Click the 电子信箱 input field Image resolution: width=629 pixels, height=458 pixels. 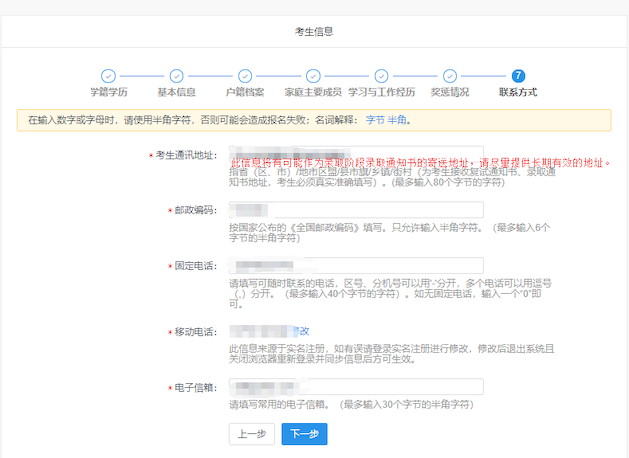pos(355,387)
